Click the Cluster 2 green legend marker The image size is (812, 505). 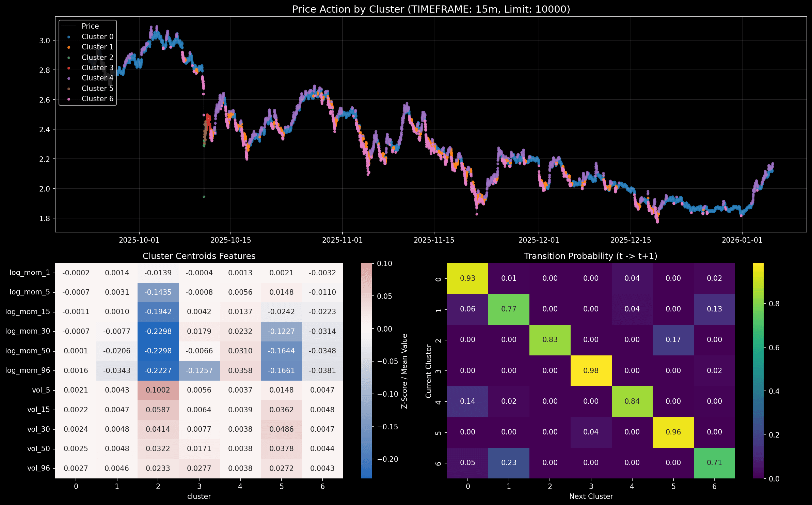point(69,58)
